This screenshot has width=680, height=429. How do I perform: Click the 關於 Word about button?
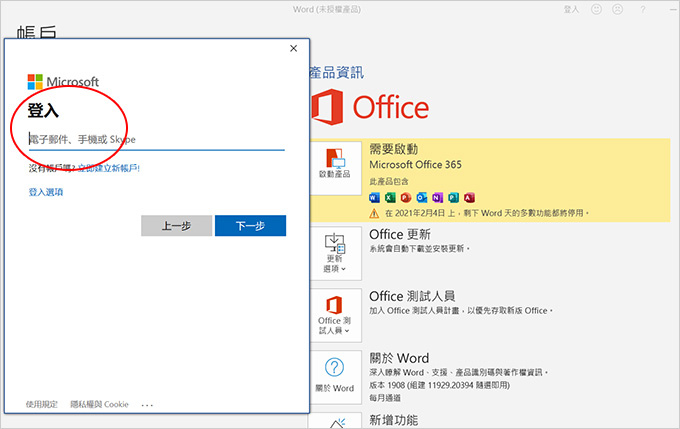coord(335,377)
